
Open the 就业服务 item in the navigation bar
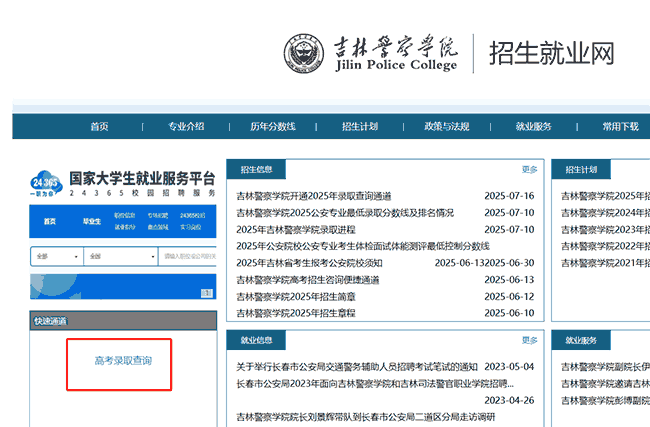(x=534, y=126)
